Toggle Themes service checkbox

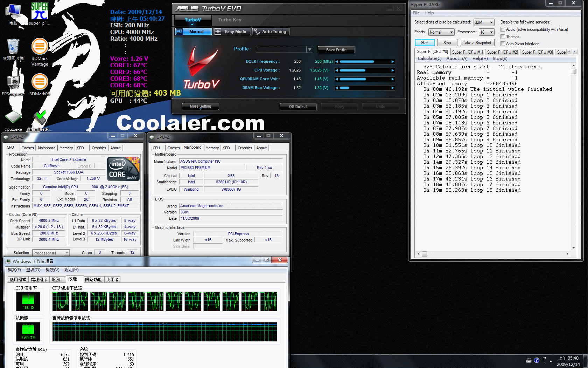(503, 37)
